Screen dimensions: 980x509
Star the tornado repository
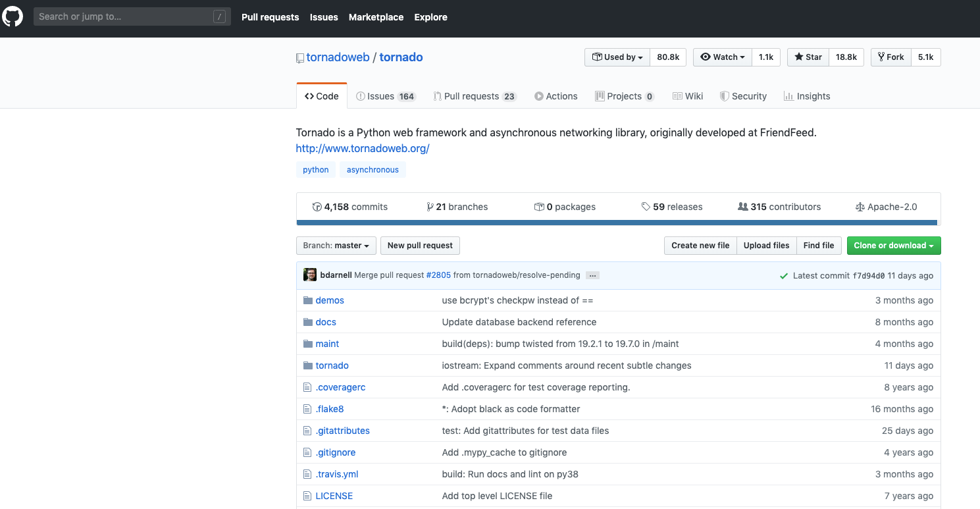[808, 57]
